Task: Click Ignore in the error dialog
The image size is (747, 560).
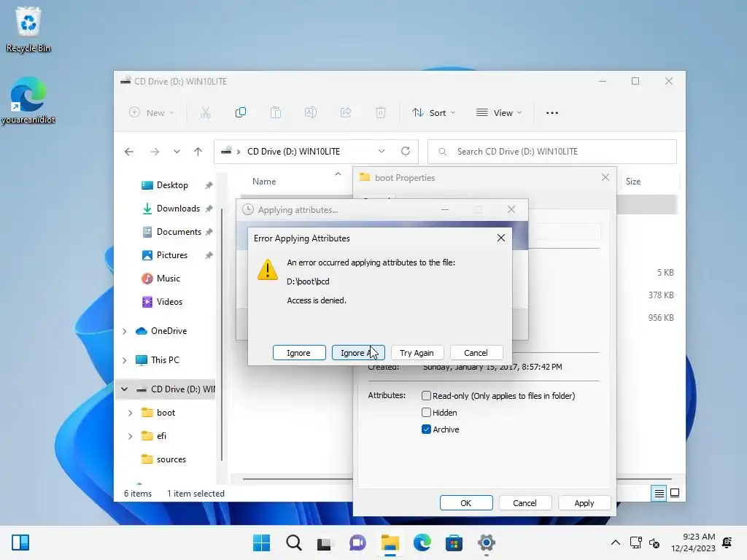Action: tap(299, 353)
